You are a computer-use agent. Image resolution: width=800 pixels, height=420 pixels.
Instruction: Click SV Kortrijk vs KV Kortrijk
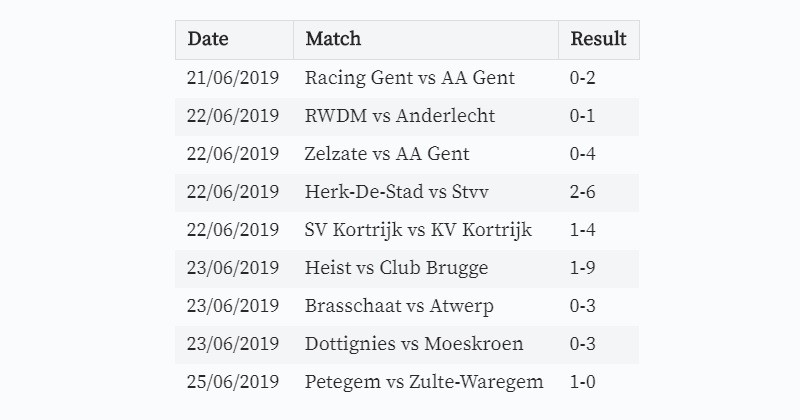(x=418, y=230)
